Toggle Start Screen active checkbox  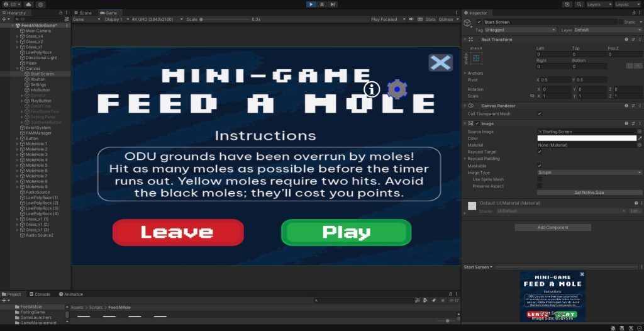click(x=479, y=22)
